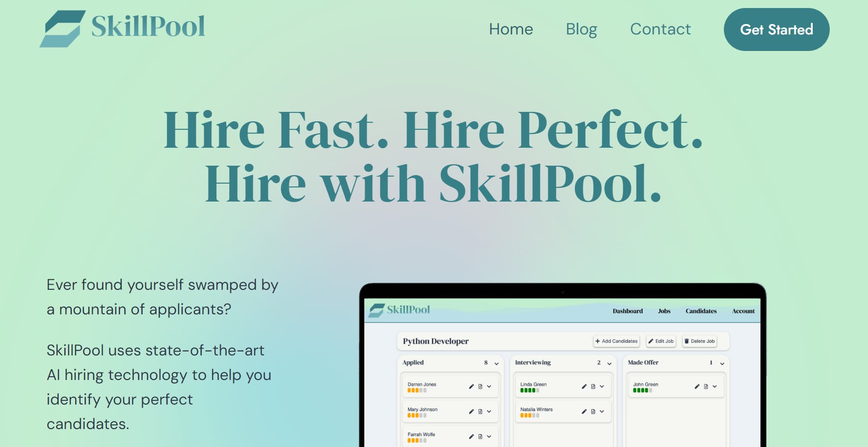Click the document icon for John Green
The image size is (868, 447).
pos(706,387)
